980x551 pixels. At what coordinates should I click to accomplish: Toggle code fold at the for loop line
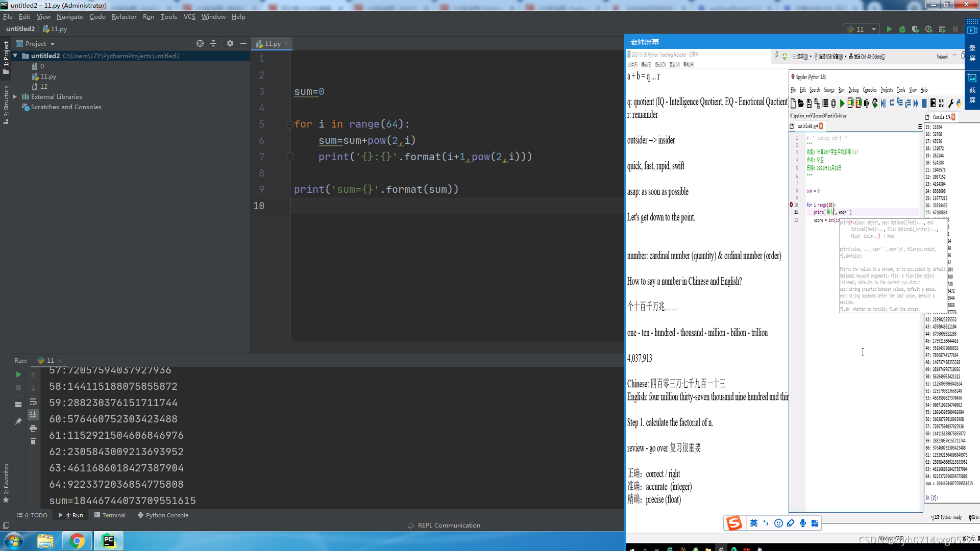(290, 124)
